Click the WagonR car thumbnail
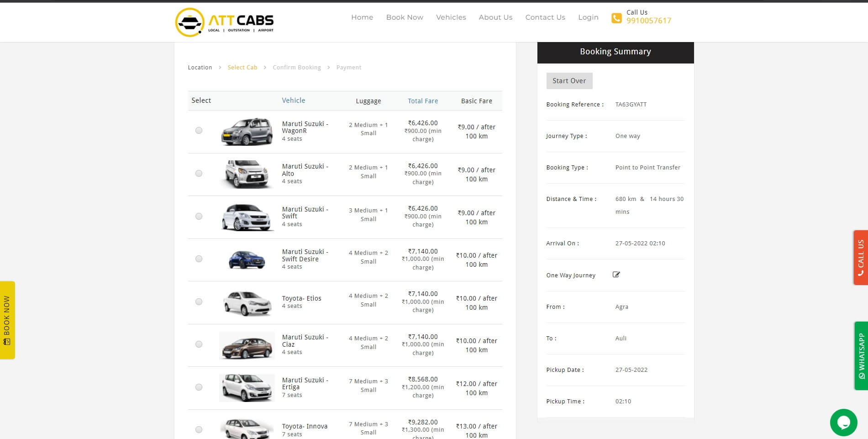 point(247,132)
